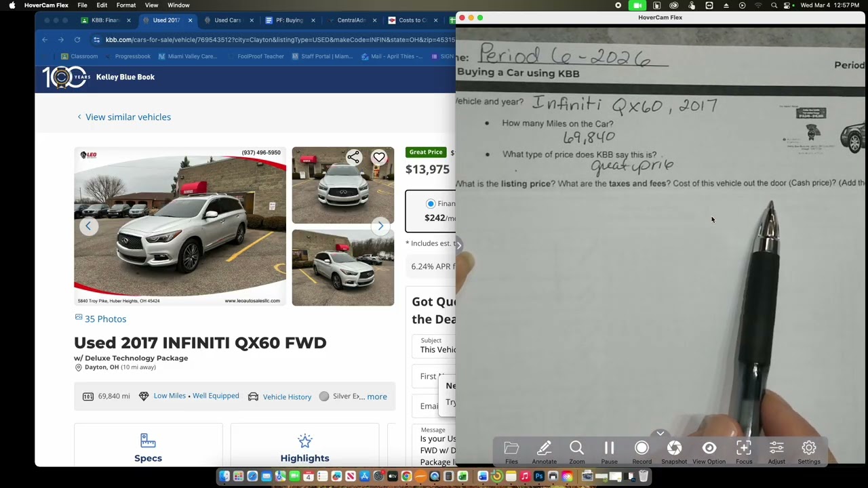Select the side-view parking lot thumbnail

tap(342, 268)
